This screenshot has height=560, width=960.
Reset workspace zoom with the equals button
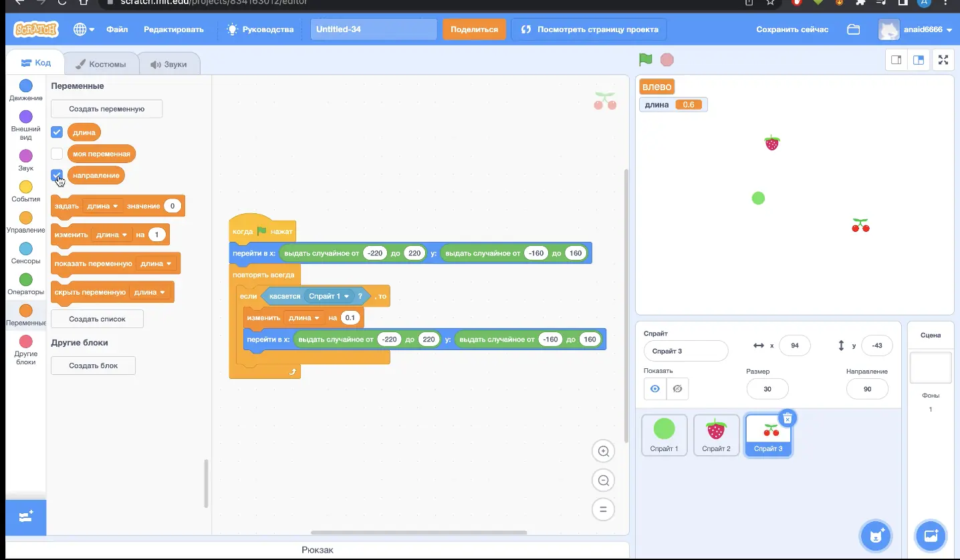click(603, 509)
